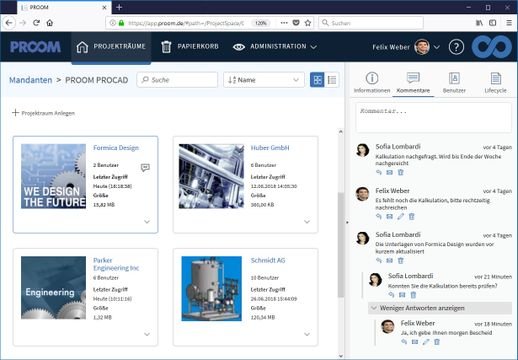Delete Felix's 'Es fehlt noch' comment
Viewport: 518px width, 360px height.
tap(412, 217)
